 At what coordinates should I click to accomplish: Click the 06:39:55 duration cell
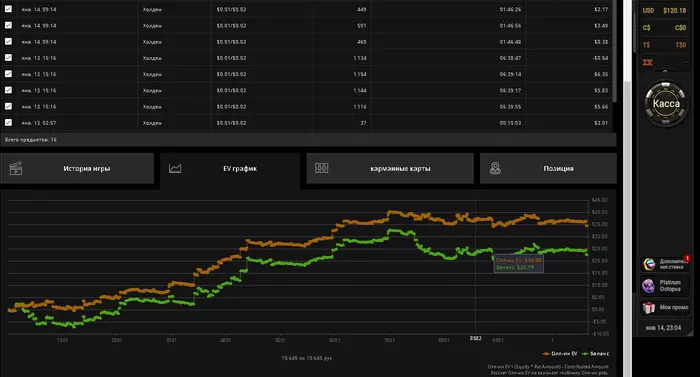click(510, 107)
